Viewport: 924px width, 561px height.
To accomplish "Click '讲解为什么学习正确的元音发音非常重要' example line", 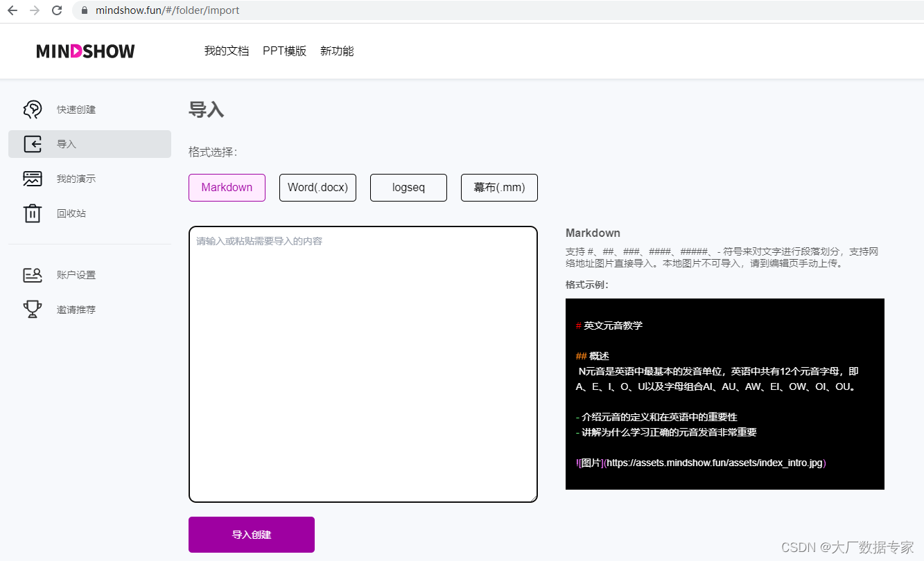I will pyautogui.click(x=666, y=432).
